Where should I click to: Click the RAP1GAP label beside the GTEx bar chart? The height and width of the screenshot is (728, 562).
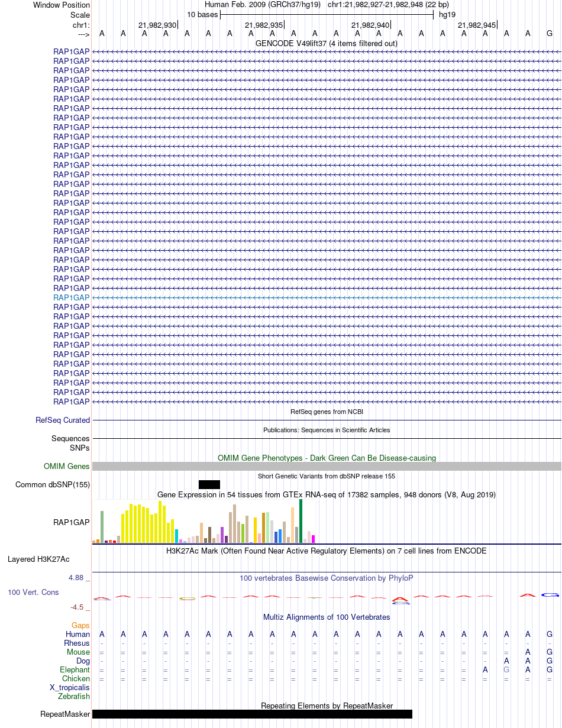coord(72,522)
